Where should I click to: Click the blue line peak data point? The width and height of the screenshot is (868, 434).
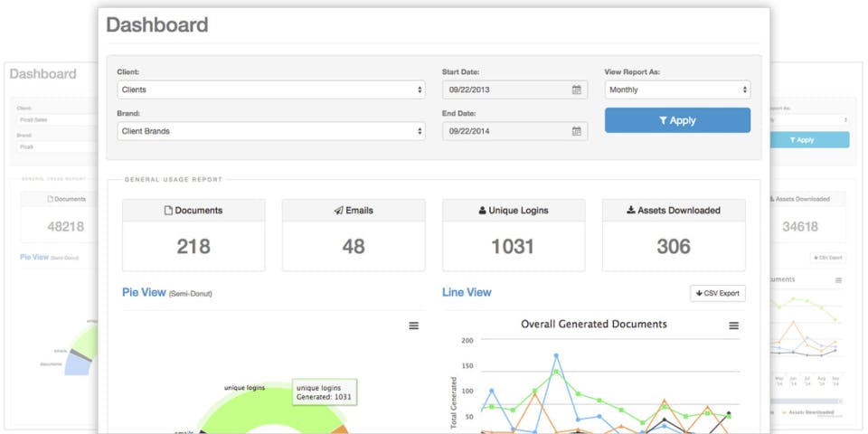coord(556,355)
